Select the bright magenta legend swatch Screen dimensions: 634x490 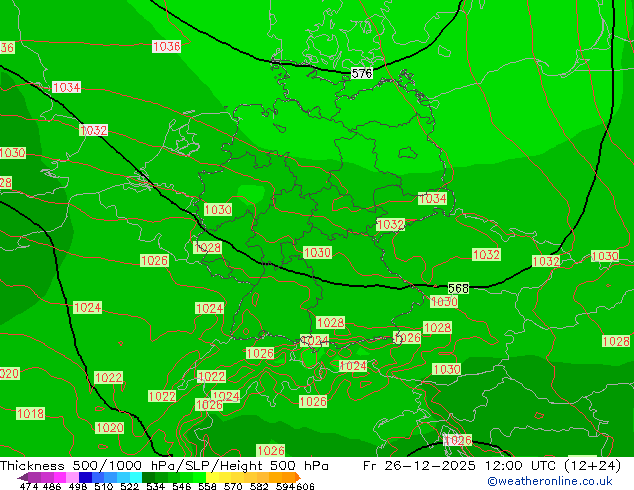point(59,477)
